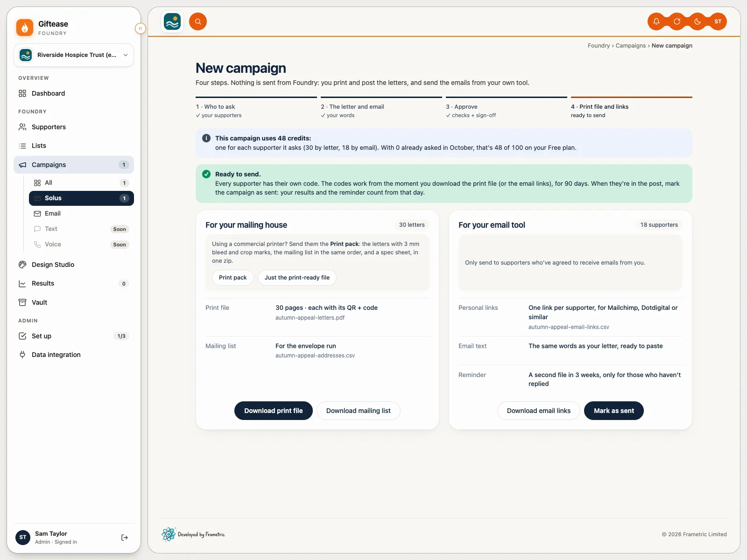747x560 pixels.
Task: Open Dashboard in sidebar
Action: click(74, 93)
